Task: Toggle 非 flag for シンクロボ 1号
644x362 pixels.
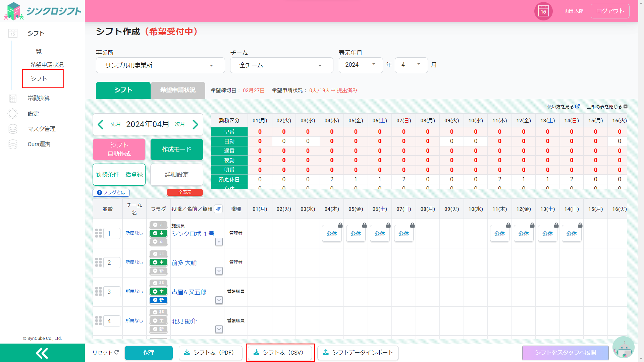Action: point(158,225)
